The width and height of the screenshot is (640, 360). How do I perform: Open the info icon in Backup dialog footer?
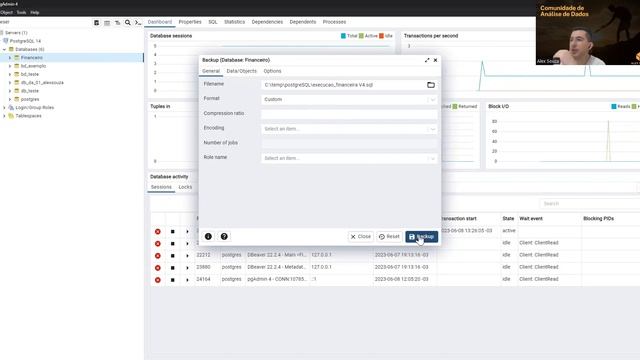tap(208, 236)
